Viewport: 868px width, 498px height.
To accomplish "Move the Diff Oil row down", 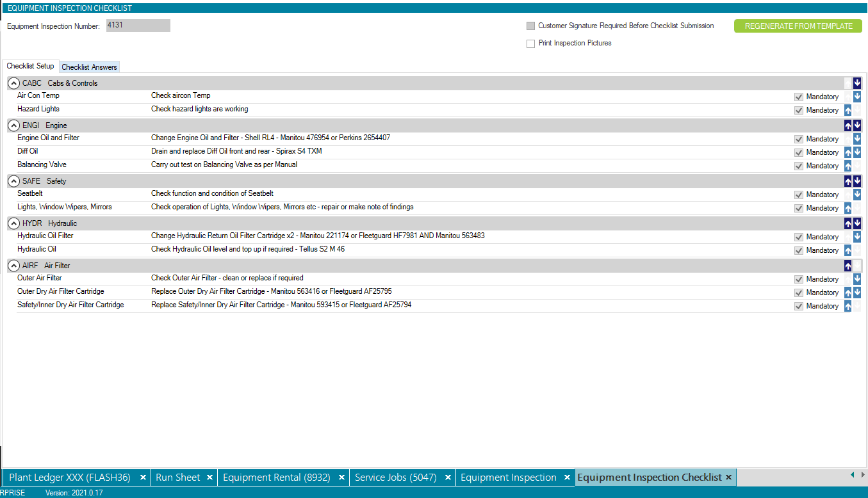I will (x=857, y=152).
